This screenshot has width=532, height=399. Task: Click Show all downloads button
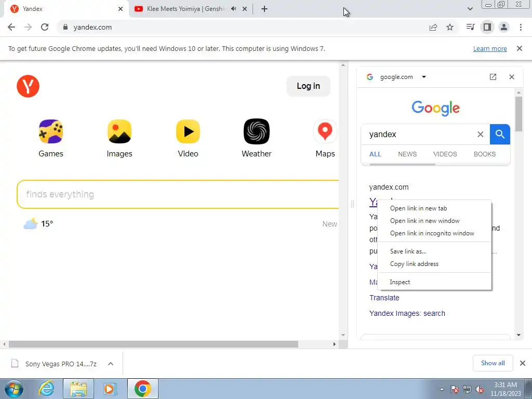(493, 363)
